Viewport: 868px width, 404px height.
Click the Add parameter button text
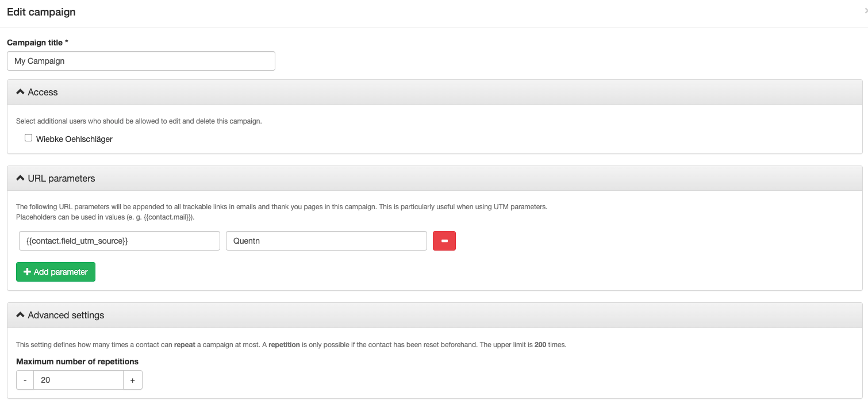[61, 272]
